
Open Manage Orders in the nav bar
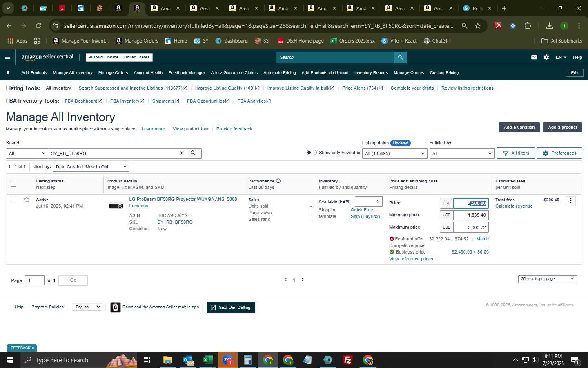113,73
